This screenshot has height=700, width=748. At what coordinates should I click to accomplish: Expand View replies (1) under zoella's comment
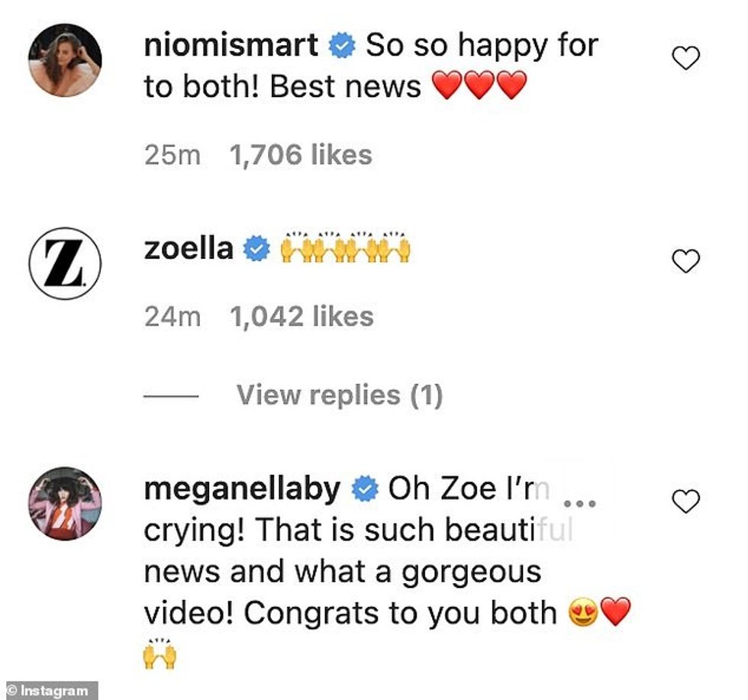(x=339, y=395)
